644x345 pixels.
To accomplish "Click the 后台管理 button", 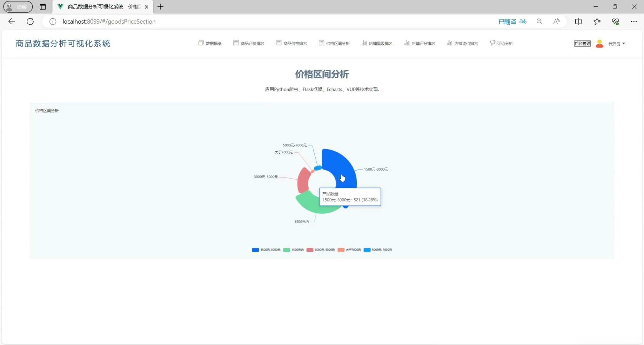I will pyautogui.click(x=582, y=44).
